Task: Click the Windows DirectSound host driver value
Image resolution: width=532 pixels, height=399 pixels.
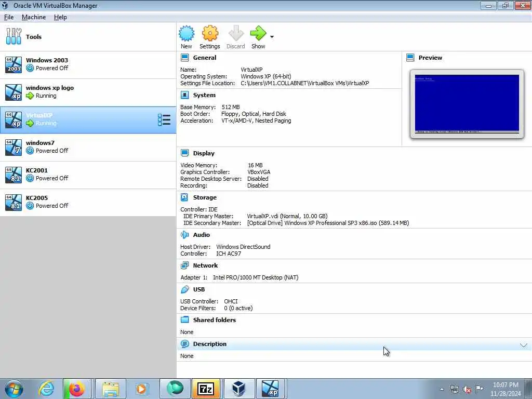Action: [243, 247]
